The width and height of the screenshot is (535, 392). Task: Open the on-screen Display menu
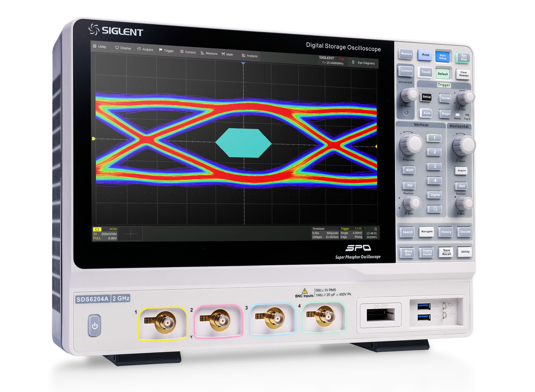coord(123,48)
